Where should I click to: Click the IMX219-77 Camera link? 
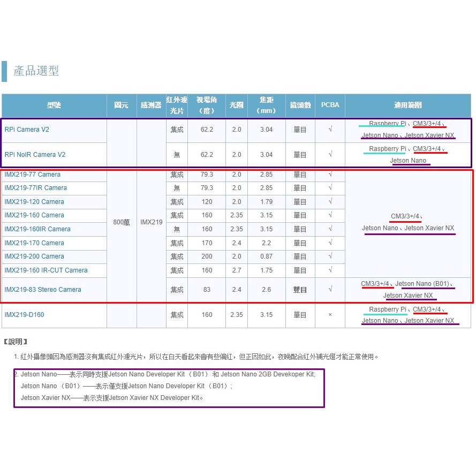point(32,175)
